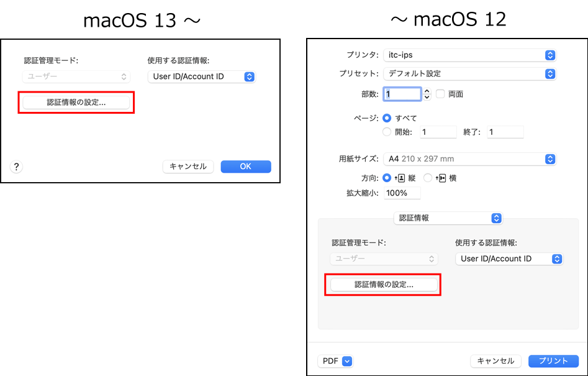Click the landscape orientation icon

[441, 178]
